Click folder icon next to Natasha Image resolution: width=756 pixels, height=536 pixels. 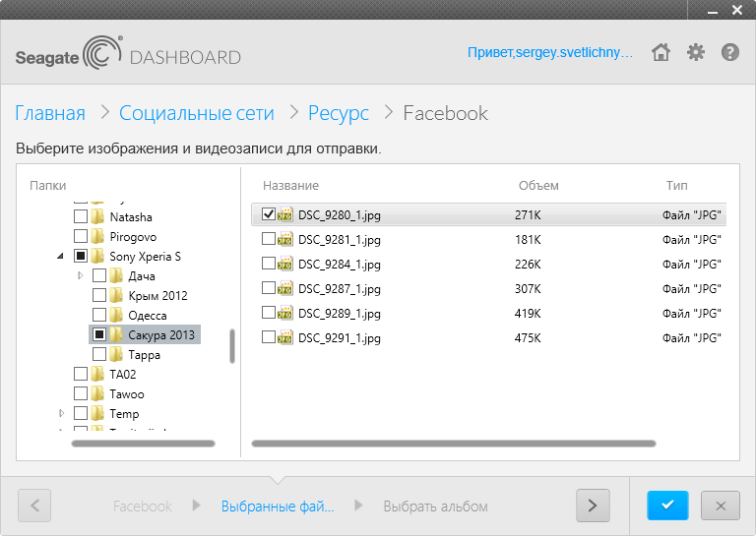(x=97, y=216)
